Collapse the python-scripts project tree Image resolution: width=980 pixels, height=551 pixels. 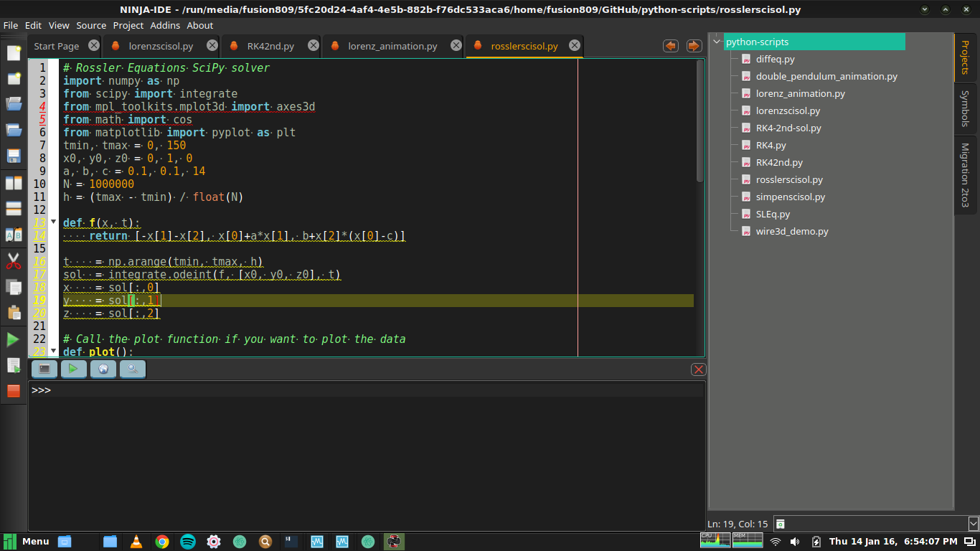[716, 42]
